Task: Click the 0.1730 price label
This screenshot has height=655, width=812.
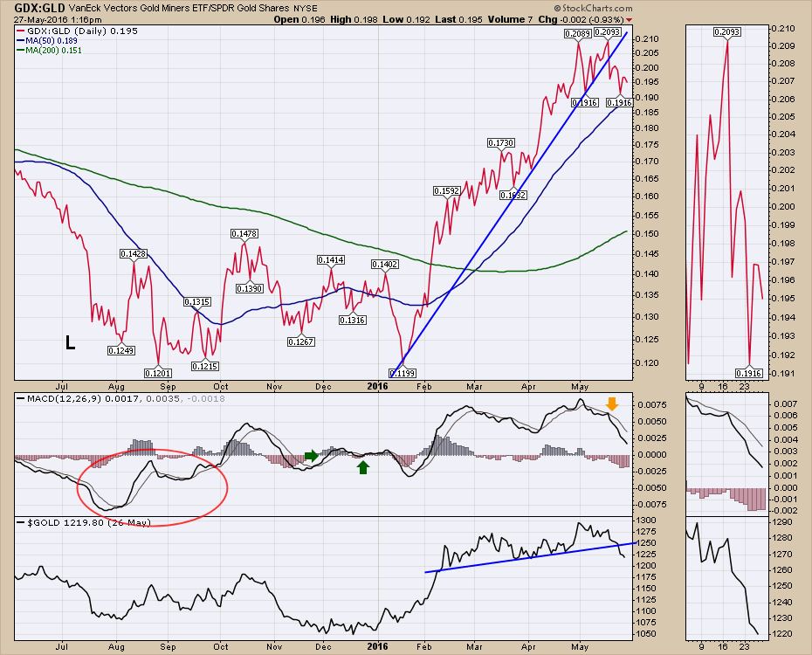Action: tap(501, 143)
